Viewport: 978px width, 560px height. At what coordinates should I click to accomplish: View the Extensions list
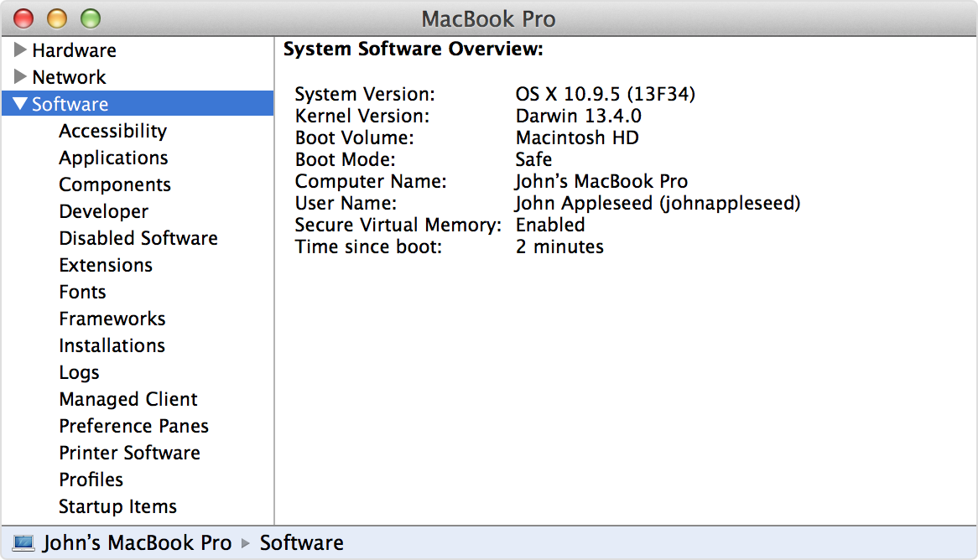pos(106,265)
